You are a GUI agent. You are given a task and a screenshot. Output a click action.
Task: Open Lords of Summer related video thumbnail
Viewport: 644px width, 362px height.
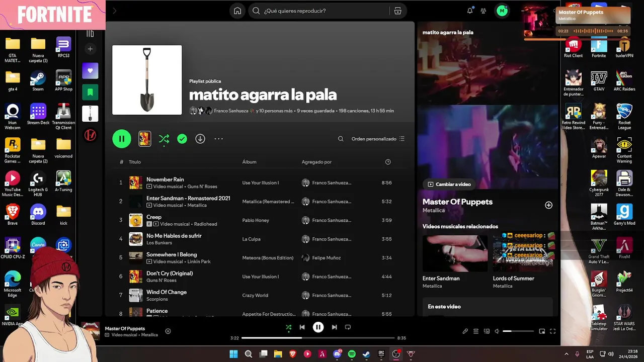coord(524,253)
